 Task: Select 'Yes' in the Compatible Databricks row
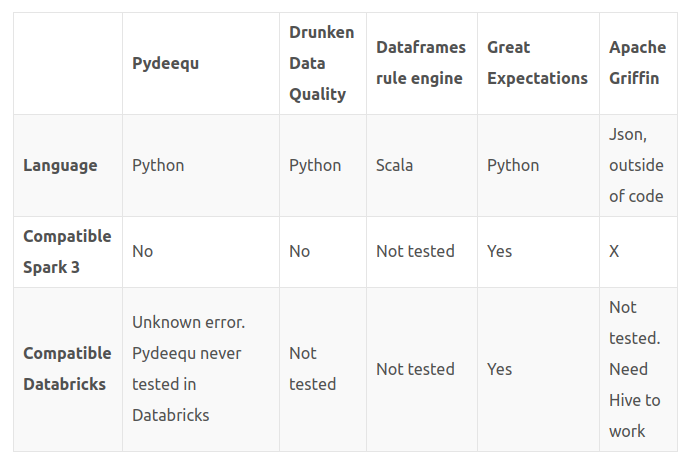pos(500,369)
